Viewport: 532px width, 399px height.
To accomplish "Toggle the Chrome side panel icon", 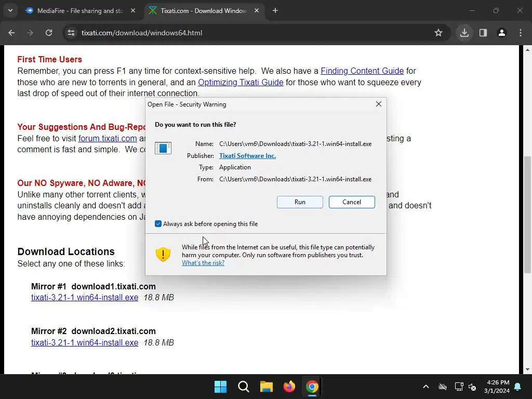I will point(483,33).
